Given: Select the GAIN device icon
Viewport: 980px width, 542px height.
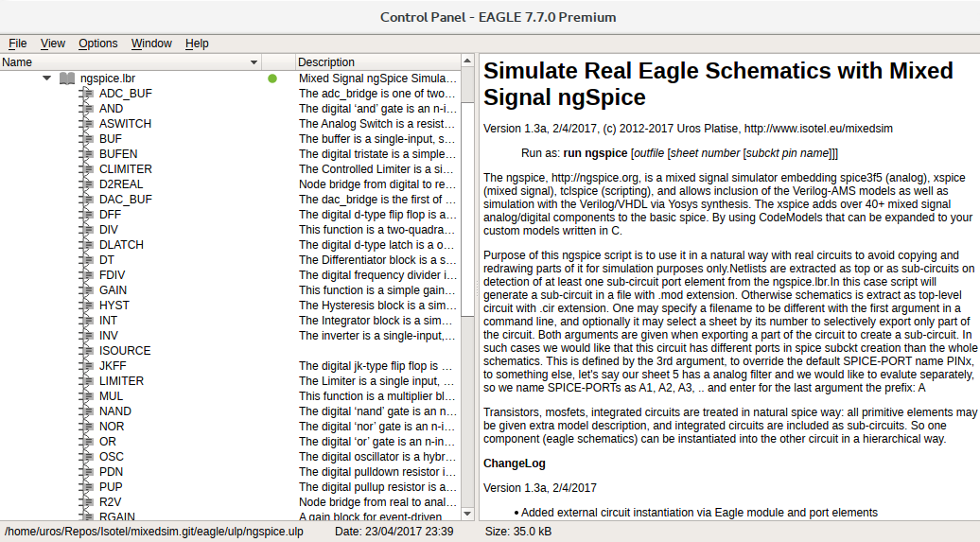Looking at the screenshot, I should pyautogui.click(x=86, y=290).
